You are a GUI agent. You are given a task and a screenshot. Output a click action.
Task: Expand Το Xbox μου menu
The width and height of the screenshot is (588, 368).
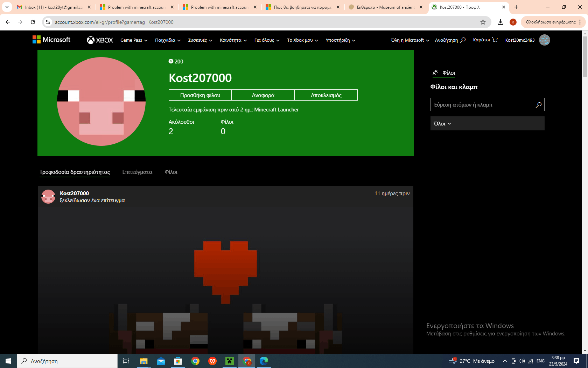tap(302, 40)
